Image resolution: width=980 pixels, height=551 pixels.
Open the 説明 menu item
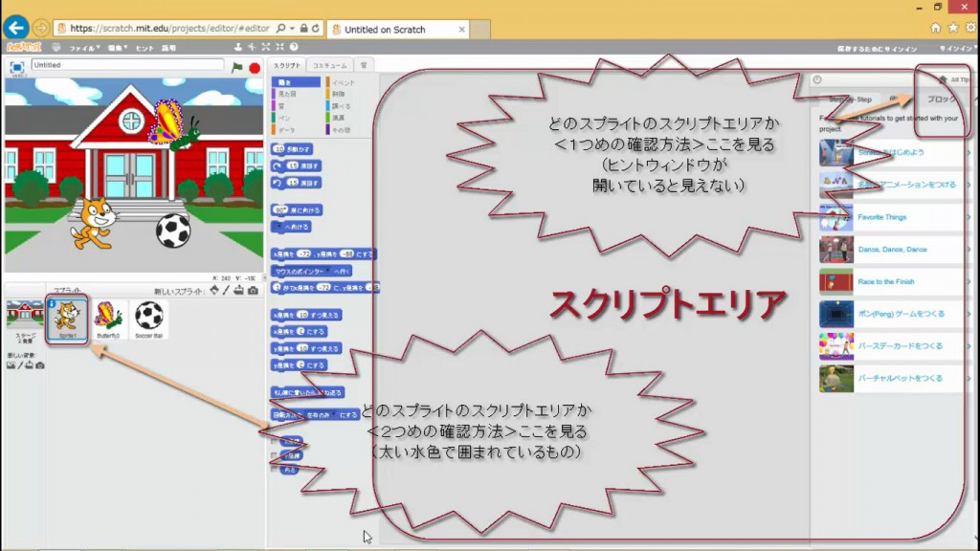[x=168, y=48]
